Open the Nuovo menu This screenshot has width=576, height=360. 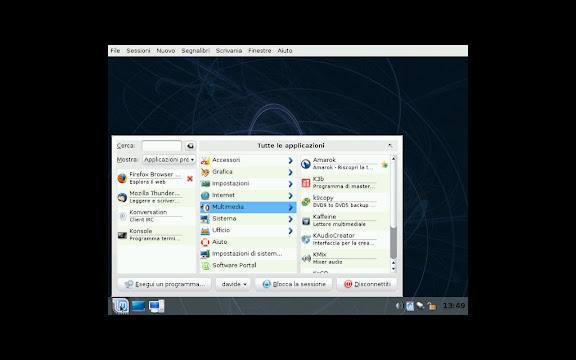coord(166,51)
